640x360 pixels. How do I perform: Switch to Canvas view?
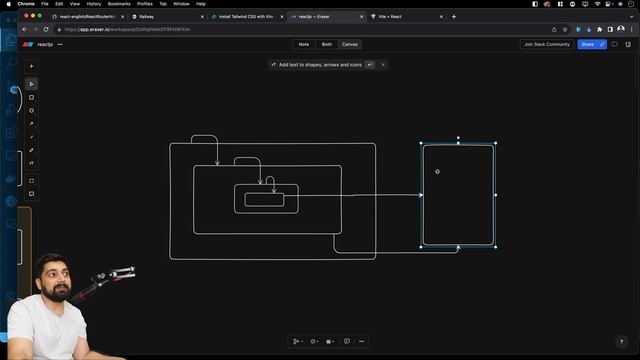pos(350,44)
